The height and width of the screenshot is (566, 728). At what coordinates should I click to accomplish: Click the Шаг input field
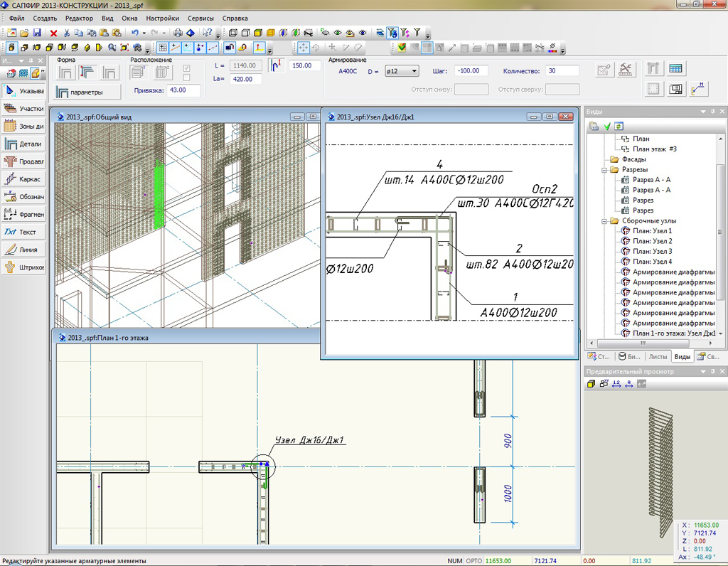(x=470, y=71)
